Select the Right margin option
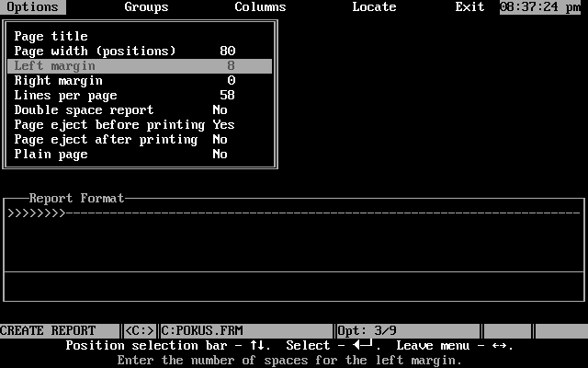 (x=140, y=81)
